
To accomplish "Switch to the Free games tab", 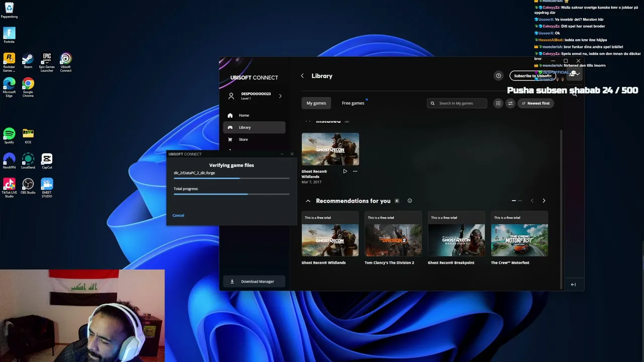I will pyautogui.click(x=353, y=103).
